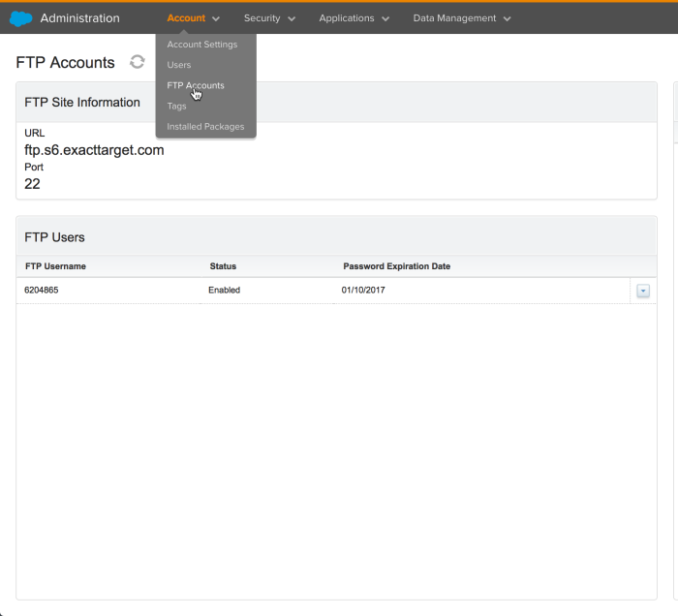Sort by the FTP Username column header
This screenshot has height=616, width=678.
(x=56, y=266)
